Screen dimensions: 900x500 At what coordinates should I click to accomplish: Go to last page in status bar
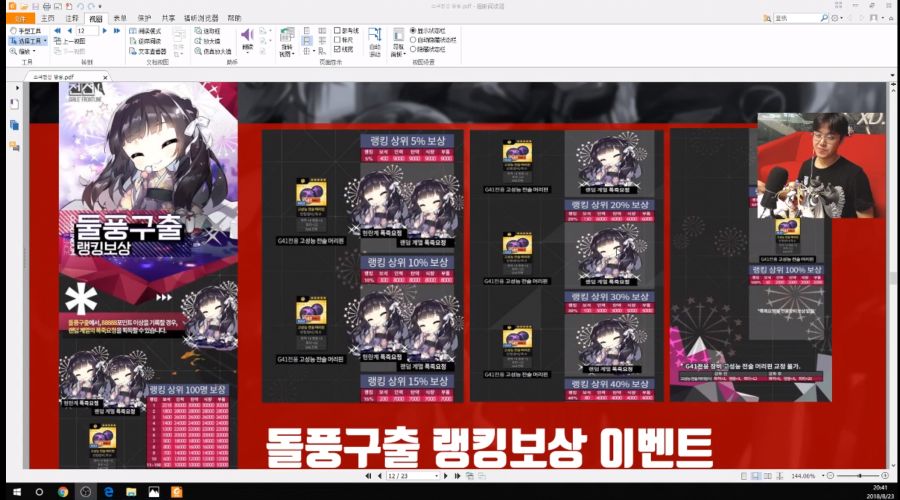pos(457,476)
